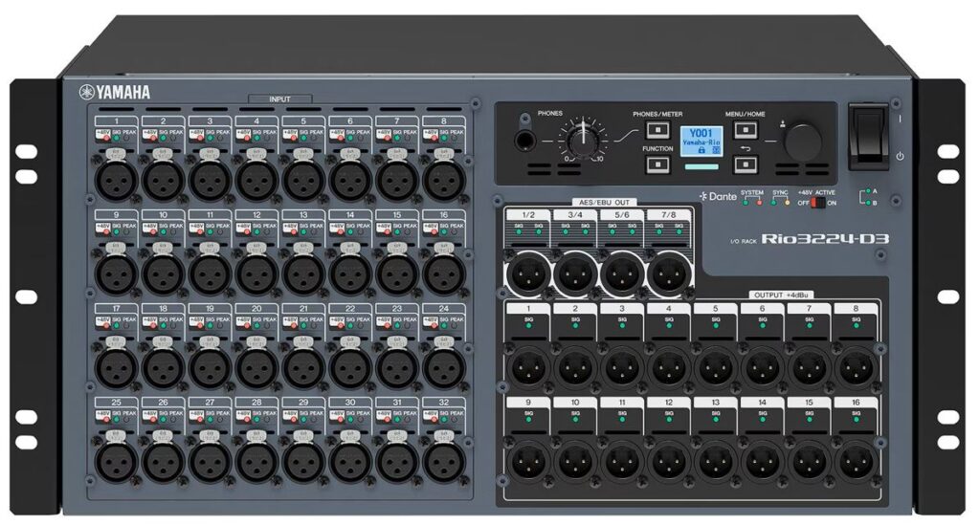980x525 pixels.
Task: Click input 29 XLR connector
Action: tap(303, 461)
